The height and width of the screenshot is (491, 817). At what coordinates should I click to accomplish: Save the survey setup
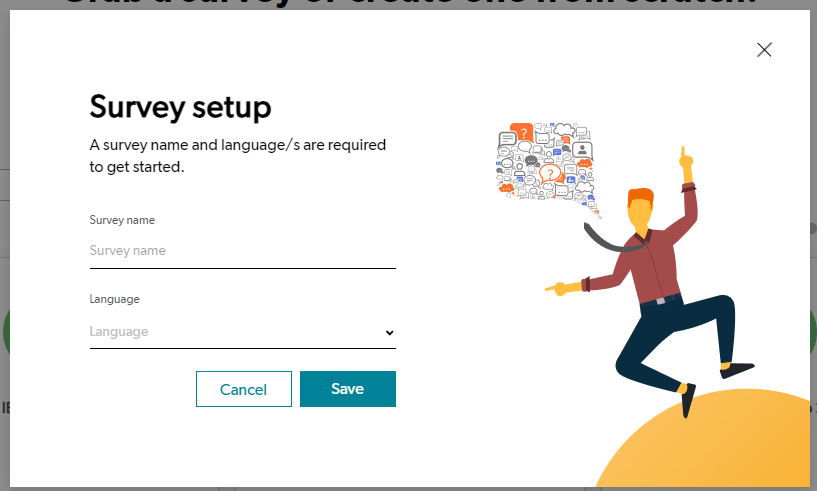pos(347,389)
